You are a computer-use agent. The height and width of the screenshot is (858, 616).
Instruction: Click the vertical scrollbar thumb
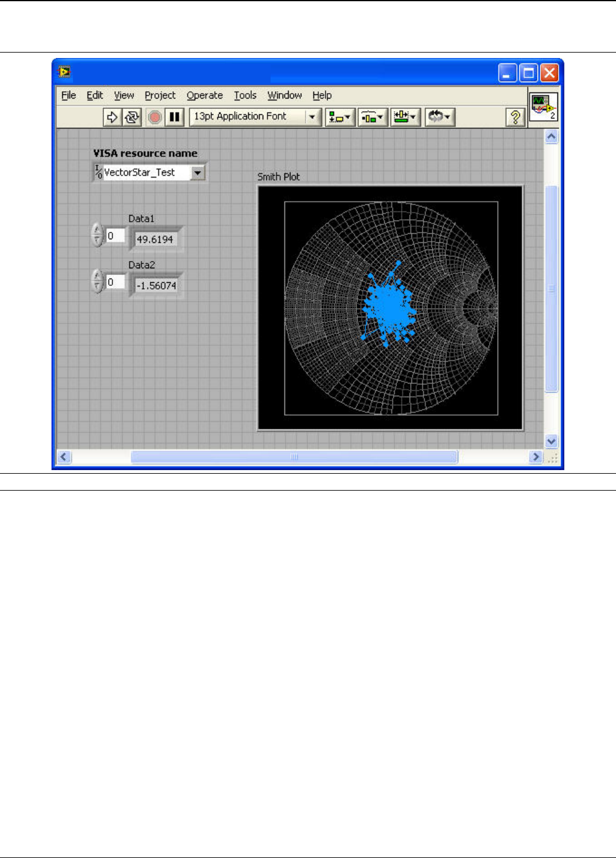[x=551, y=289]
